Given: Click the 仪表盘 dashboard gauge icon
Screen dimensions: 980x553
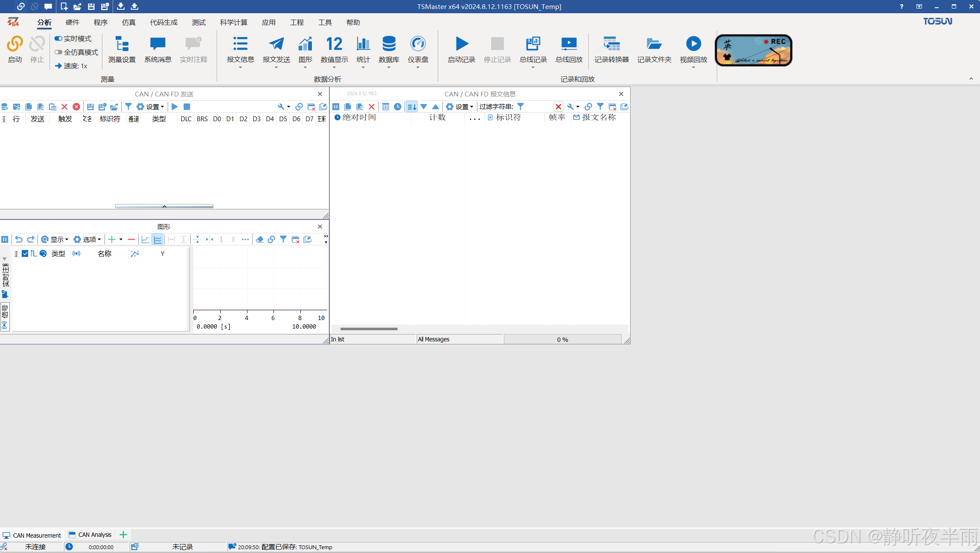Looking at the screenshot, I should point(418,44).
